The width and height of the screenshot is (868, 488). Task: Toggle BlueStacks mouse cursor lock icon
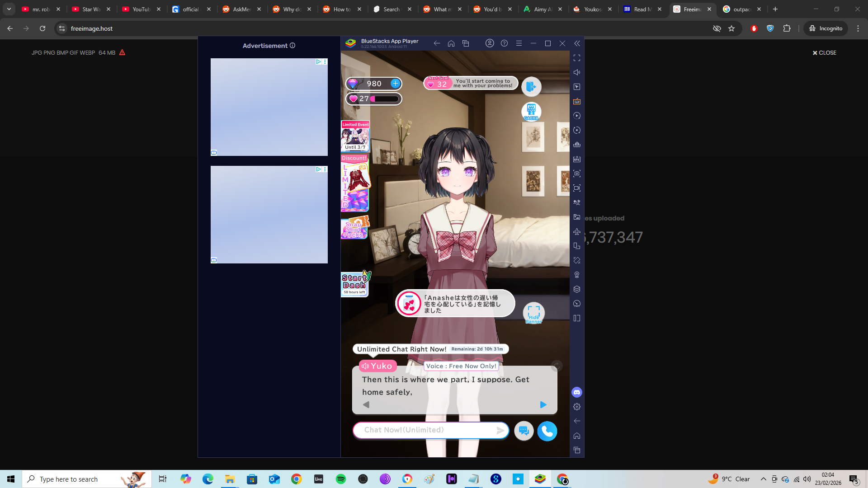click(x=577, y=87)
